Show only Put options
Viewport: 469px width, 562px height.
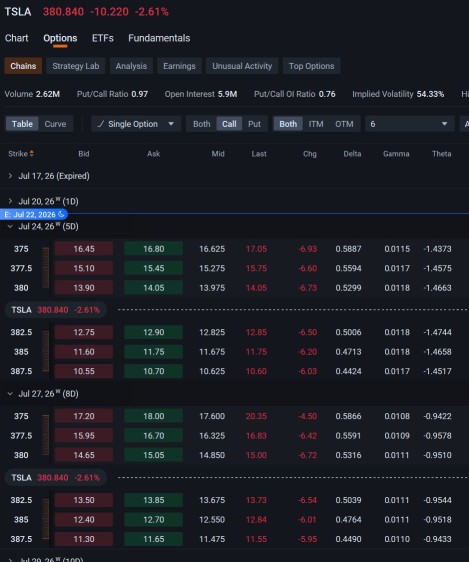click(x=254, y=124)
